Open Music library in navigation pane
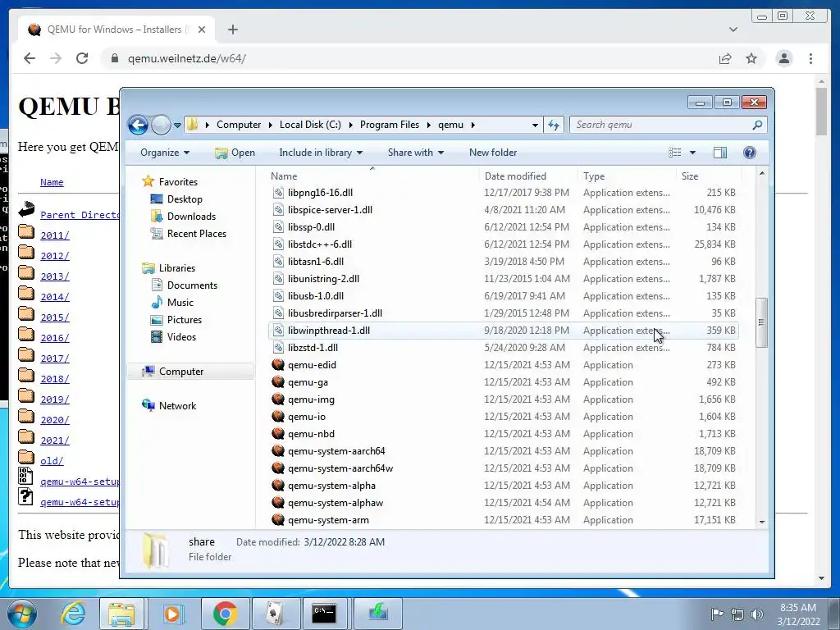This screenshot has width=840, height=630. coord(180,302)
